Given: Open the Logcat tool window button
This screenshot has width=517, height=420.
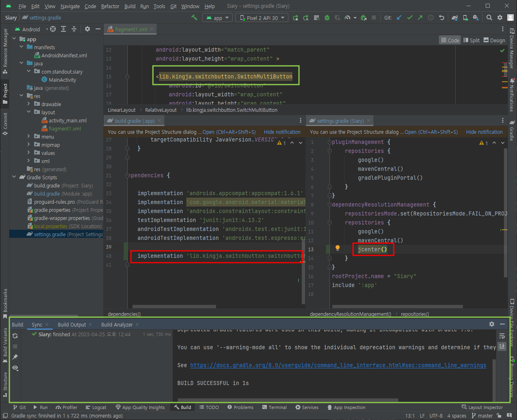Looking at the screenshot, I should pos(96,407).
